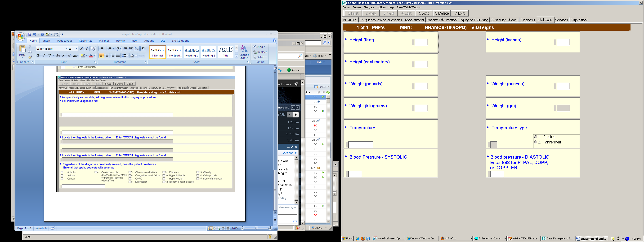
Task: Increase paragraph indent in Word
Action: click(131, 49)
